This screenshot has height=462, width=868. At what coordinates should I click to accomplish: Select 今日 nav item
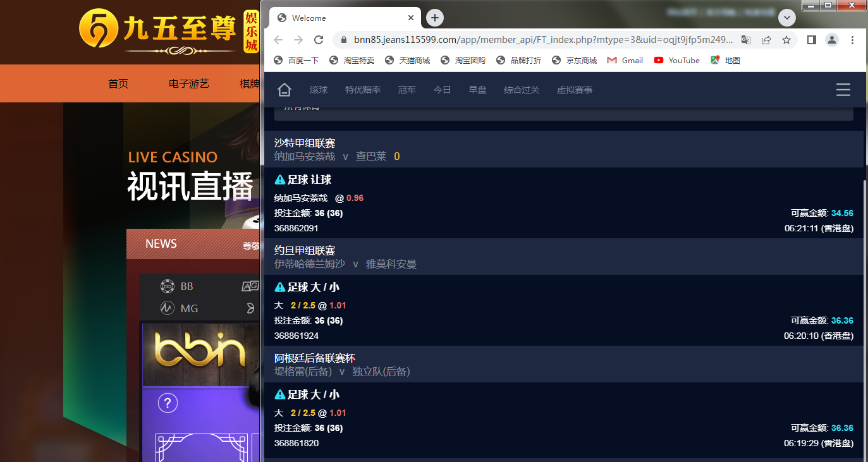(443, 90)
